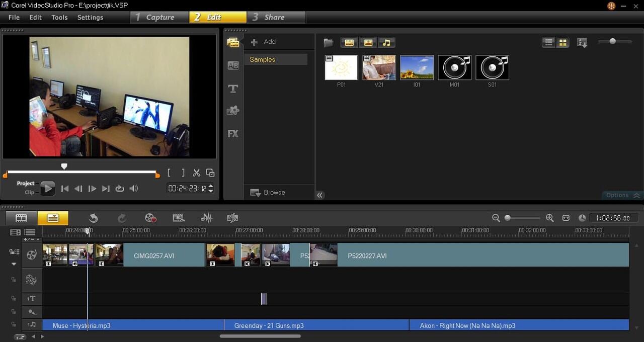Select the Samples folder
This screenshot has width=644, height=342.
pos(276,59)
